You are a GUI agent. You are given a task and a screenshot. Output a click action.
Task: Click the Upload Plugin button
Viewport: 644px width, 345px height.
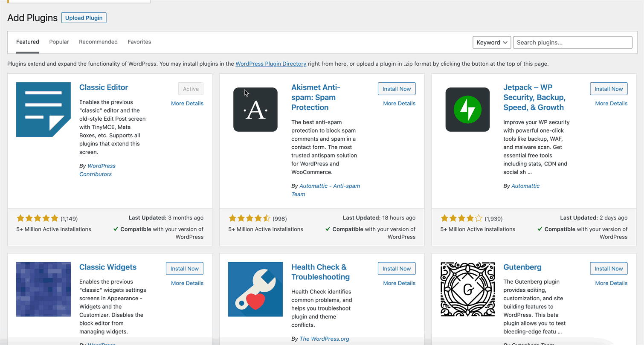click(84, 17)
